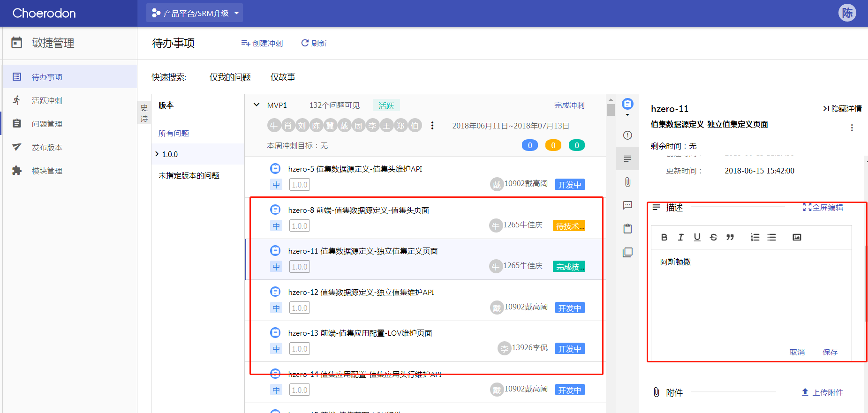Click 隐藏详情 to hide detail

(x=842, y=108)
